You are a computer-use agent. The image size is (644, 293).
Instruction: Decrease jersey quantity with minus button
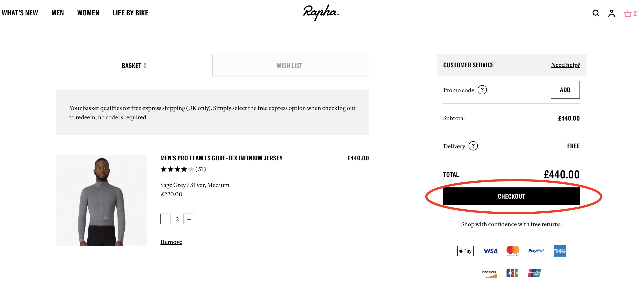(166, 219)
